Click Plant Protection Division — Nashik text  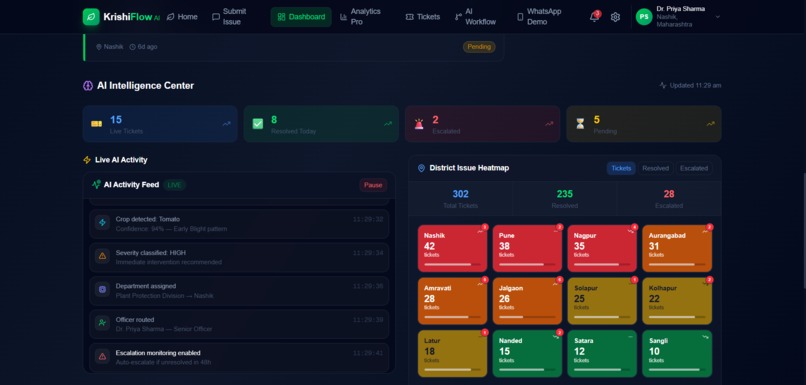(164, 296)
